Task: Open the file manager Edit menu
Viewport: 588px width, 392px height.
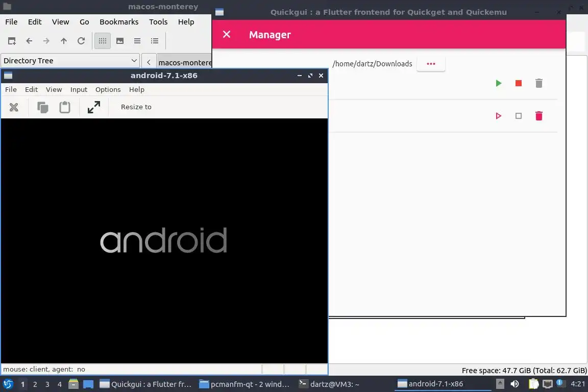Action: coord(35,22)
